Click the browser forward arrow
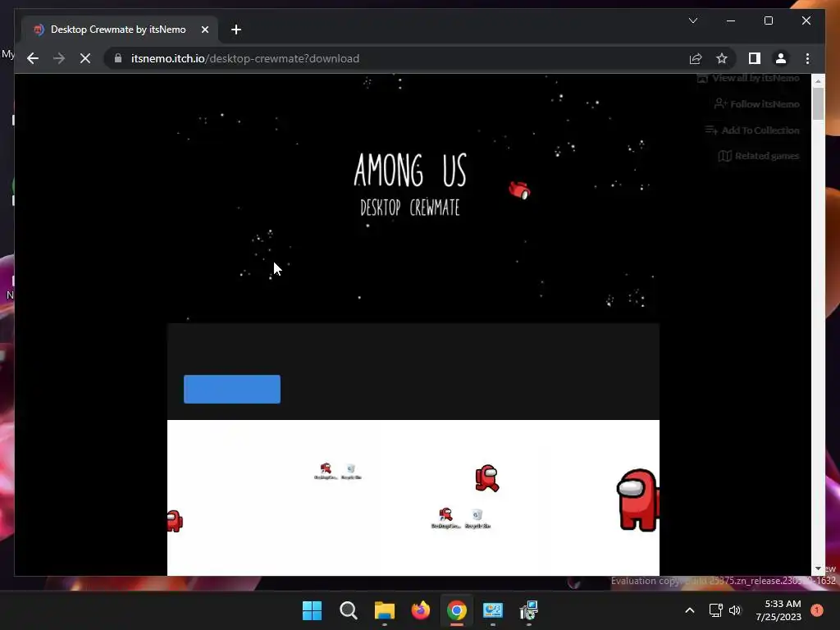This screenshot has height=630, width=840. pyautogui.click(x=59, y=58)
